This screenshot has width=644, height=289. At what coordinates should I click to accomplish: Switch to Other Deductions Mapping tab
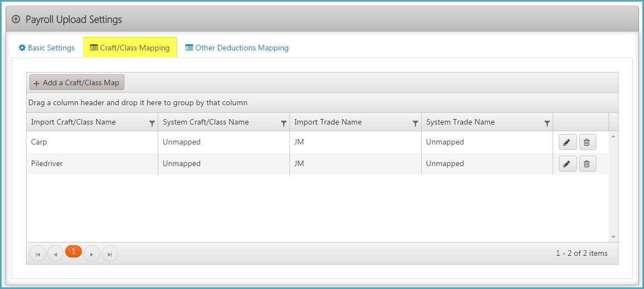(237, 48)
